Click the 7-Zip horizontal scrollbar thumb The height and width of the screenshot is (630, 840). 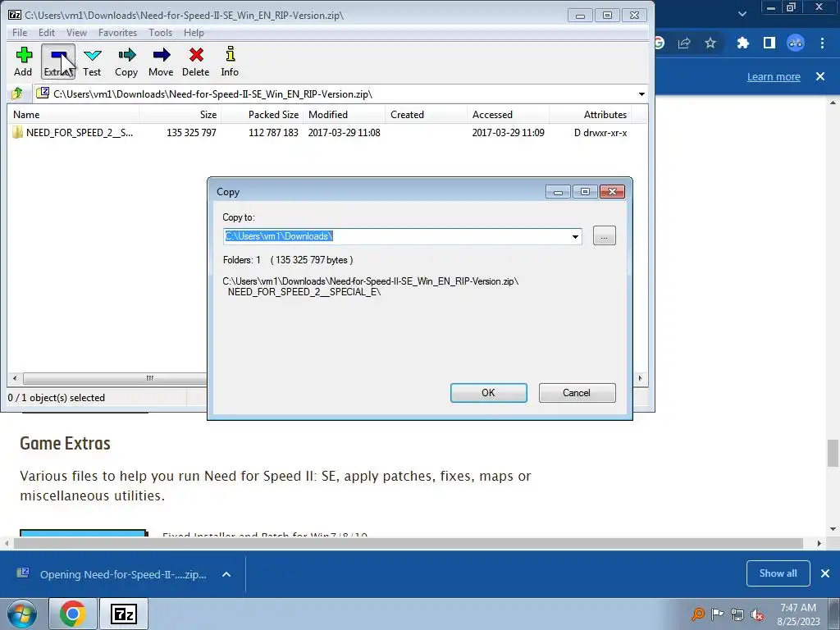pos(115,378)
